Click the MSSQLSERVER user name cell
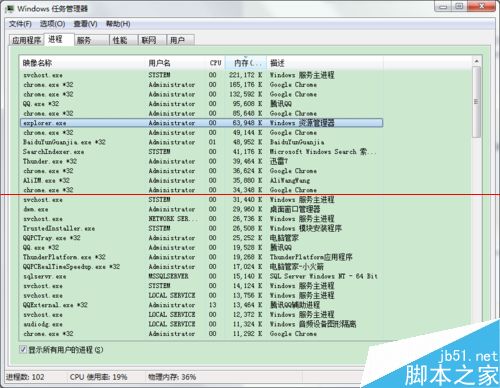This screenshot has height=388, width=500. 168,276
